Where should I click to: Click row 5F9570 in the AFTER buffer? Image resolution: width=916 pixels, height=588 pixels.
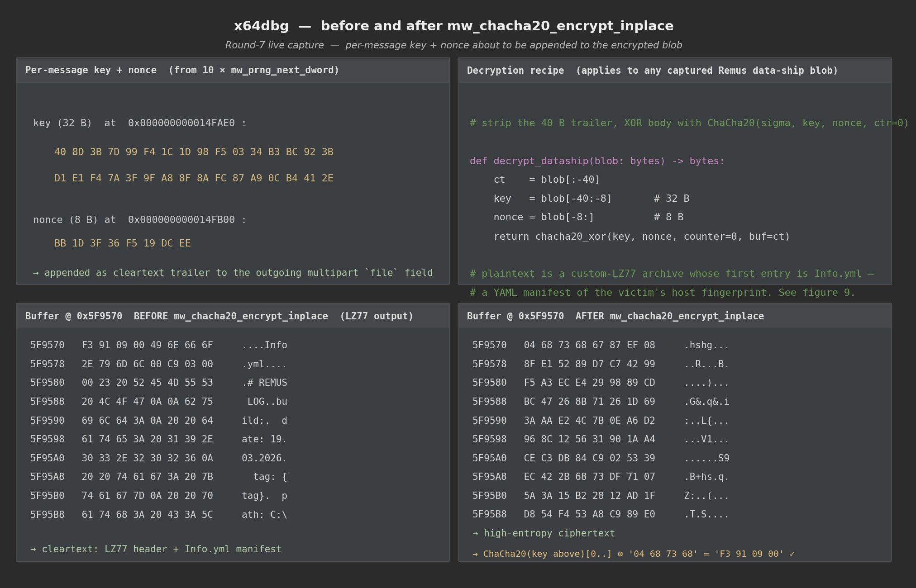click(x=600, y=345)
